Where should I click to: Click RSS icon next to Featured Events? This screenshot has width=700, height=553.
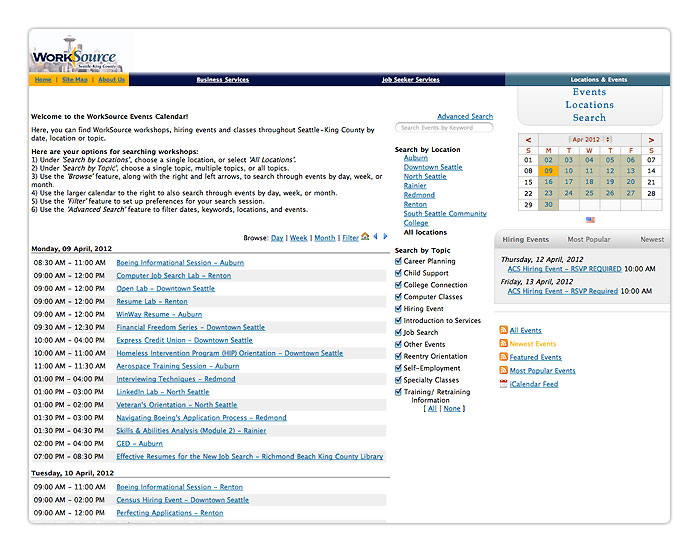(x=504, y=357)
